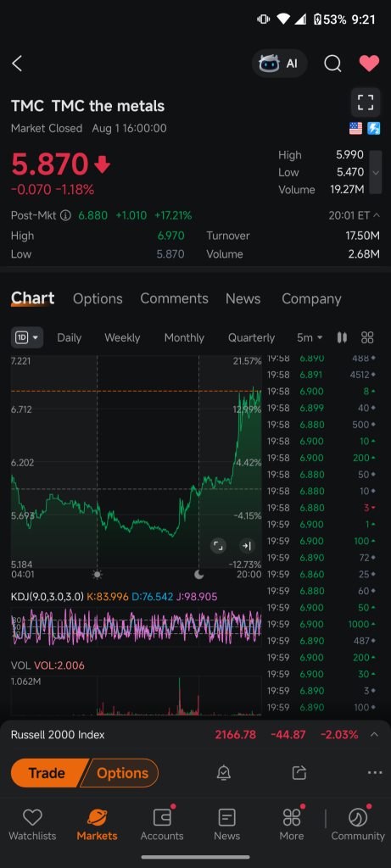Go to Markets in bottom navigation
Screen dimensions: 391x868
tap(97, 825)
